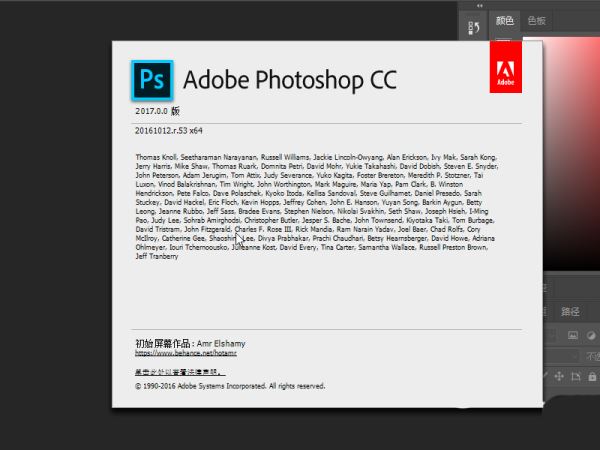Click the "Adobe Photoshop CC" title text
Viewport: 600px width, 450px height.
(290, 80)
